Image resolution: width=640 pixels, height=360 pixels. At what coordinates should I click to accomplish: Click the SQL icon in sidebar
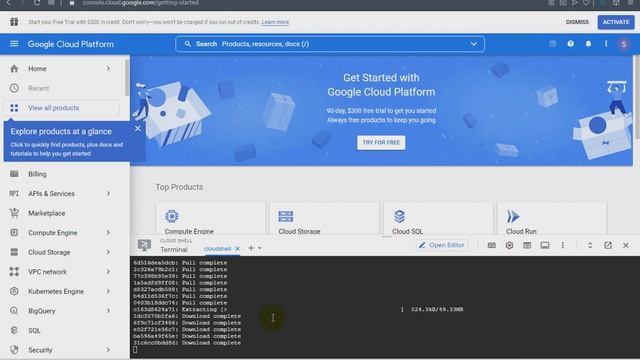[14, 330]
